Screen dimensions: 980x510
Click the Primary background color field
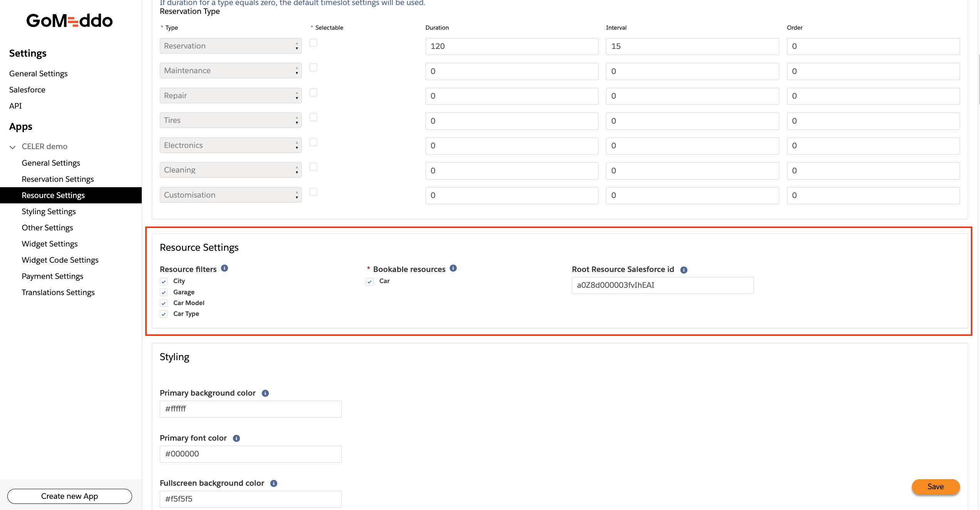click(250, 409)
